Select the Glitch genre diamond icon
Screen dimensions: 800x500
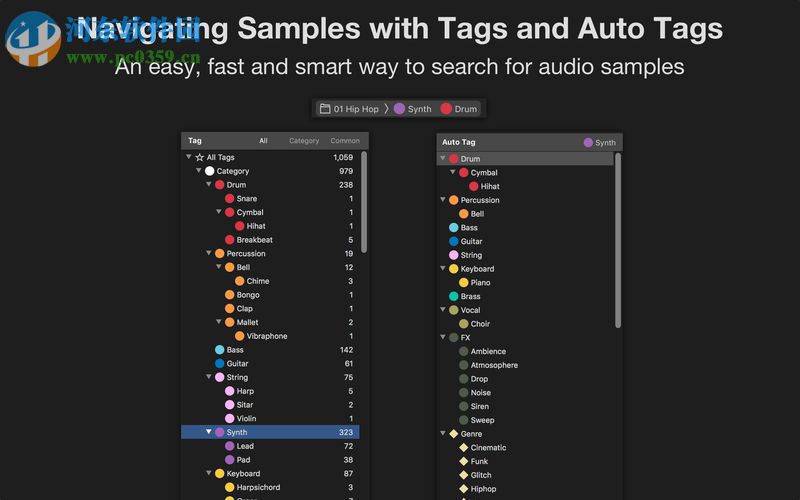(463, 475)
